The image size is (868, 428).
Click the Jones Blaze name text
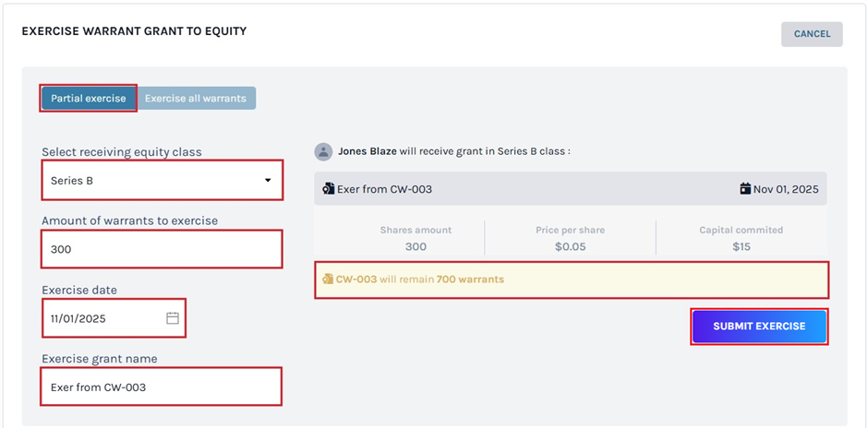pos(366,151)
